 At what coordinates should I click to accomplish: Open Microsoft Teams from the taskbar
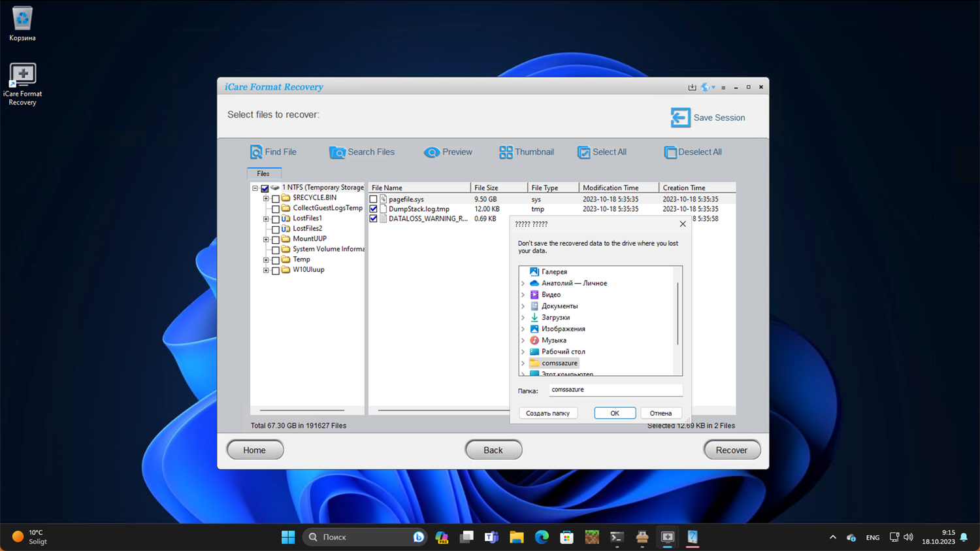tap(491, 537)
